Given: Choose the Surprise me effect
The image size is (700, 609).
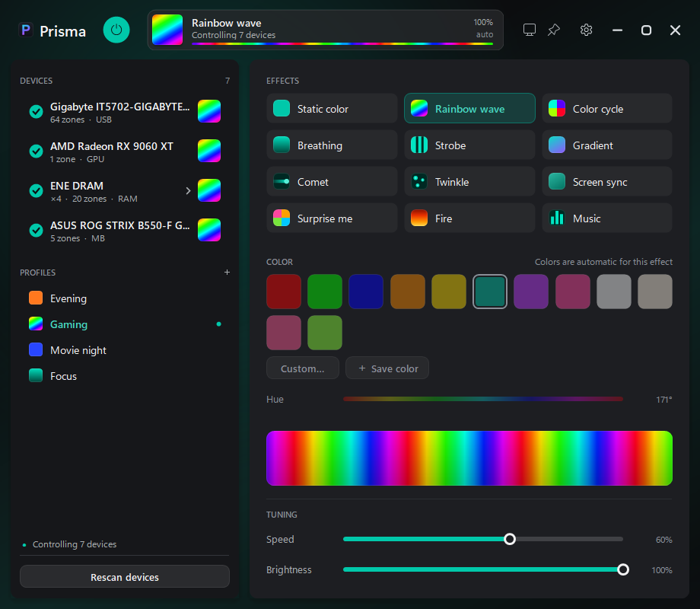Looking at the screenshot, I should [332, 218].
